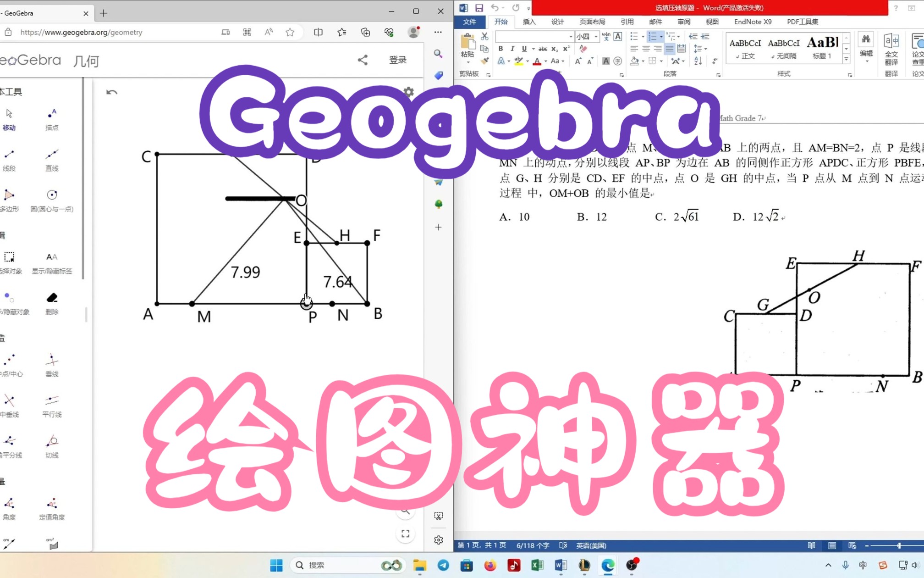
Task: Toggle the bulleted list in Word
Action: 634,36
